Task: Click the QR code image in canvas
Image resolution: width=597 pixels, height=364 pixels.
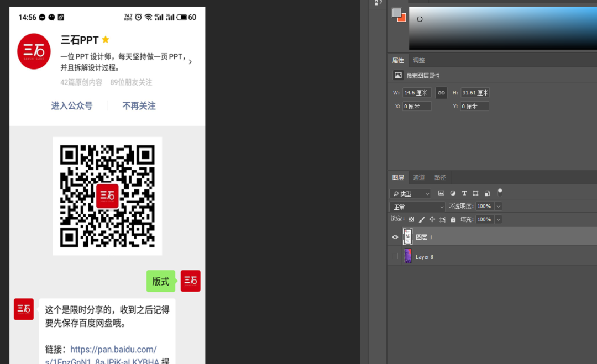Action: pyautogui.click(x=107, y=196)
